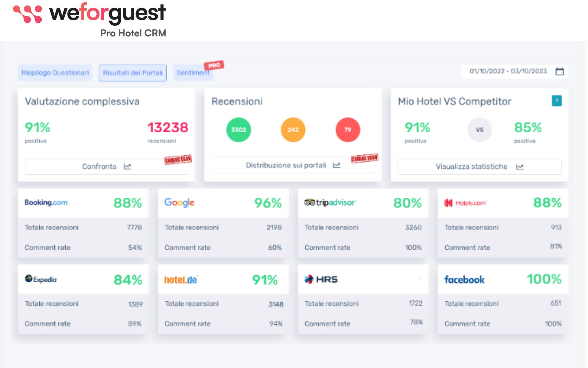This screenshot has height=368, width=588.
Task: Click Distribuzione sui portali button
Action: tap(293, 165)
